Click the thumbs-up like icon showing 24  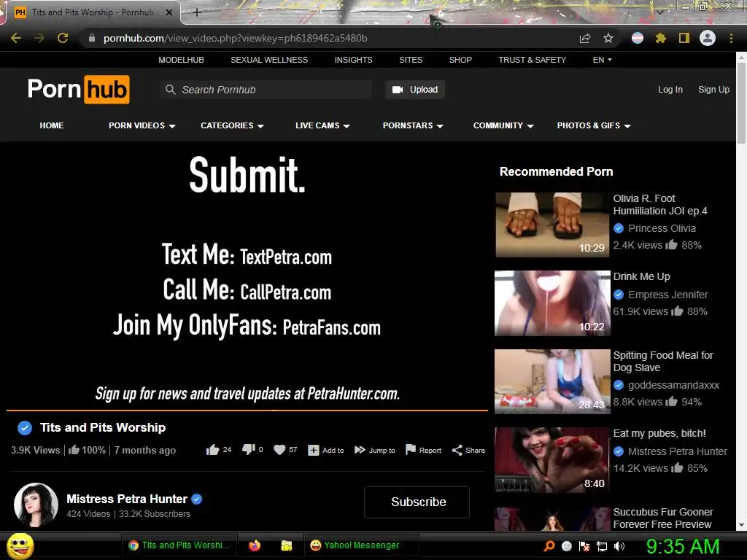point(212,450)
